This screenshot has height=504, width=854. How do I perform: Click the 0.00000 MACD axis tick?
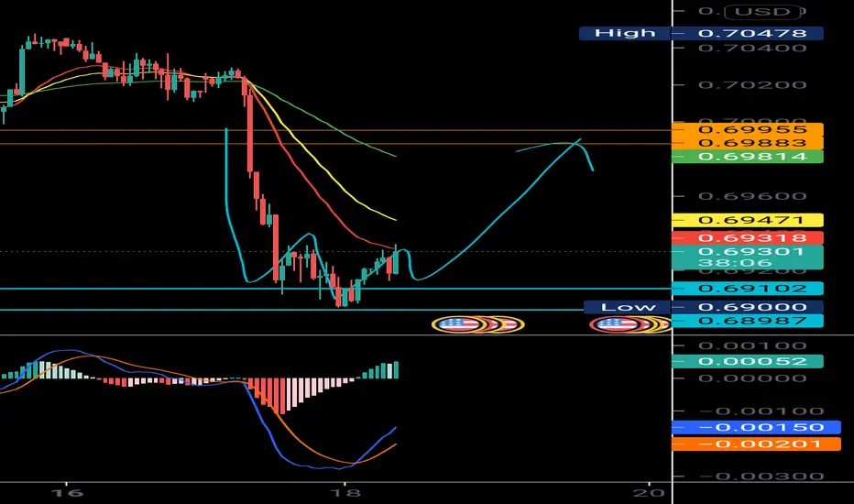coord(752,378)
